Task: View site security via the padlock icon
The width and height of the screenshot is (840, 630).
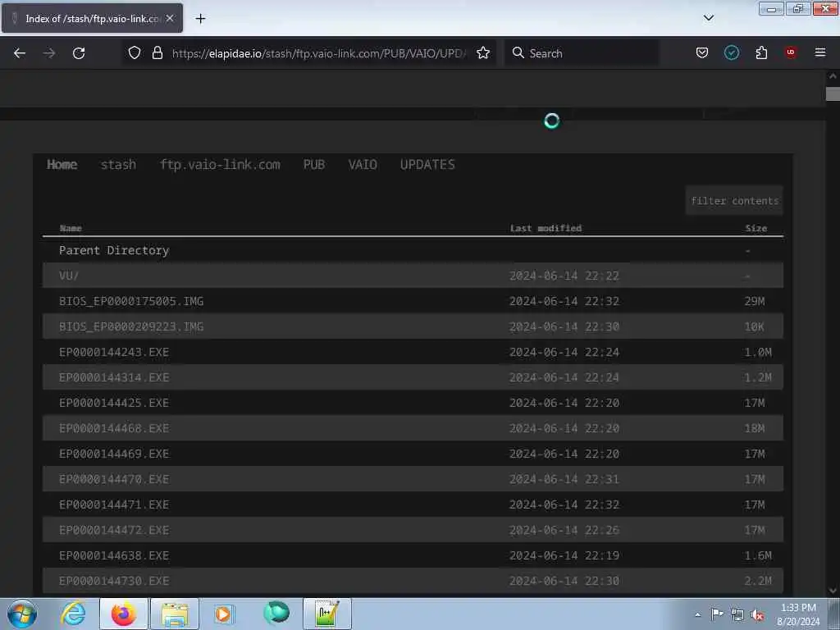Action: pyautogui.click(x=157, y=52)
